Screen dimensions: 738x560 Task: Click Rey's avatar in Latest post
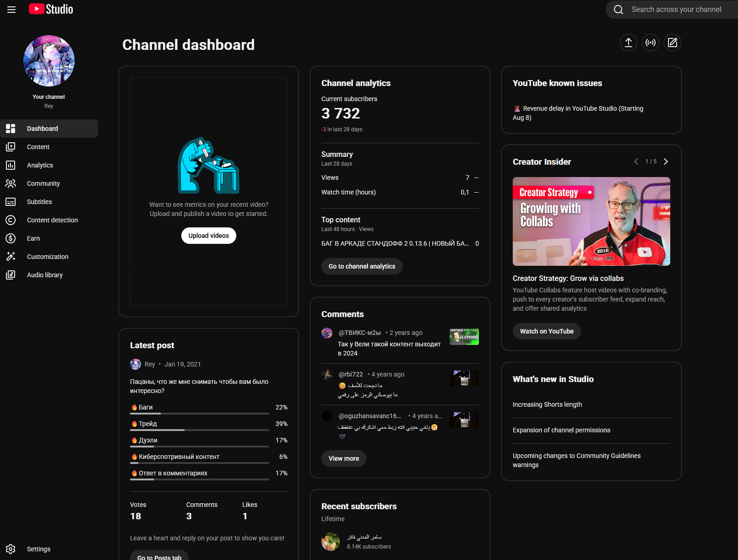click(x=136, y=364)
